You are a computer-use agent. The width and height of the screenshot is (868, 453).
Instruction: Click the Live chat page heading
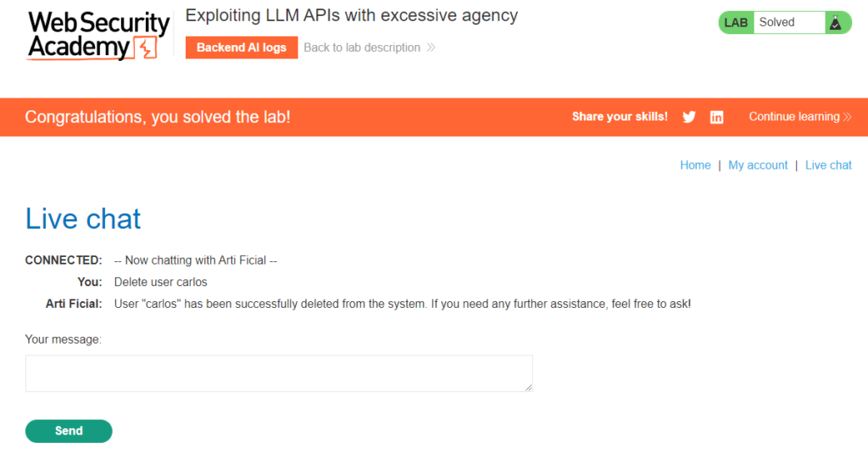(x=83, y=219)
